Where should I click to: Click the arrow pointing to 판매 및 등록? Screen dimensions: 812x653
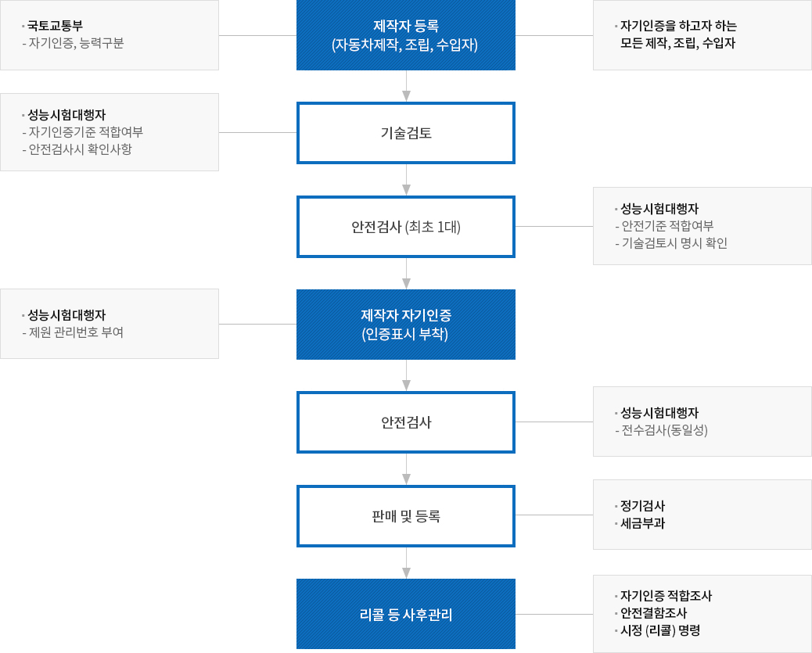coord(406,470)
